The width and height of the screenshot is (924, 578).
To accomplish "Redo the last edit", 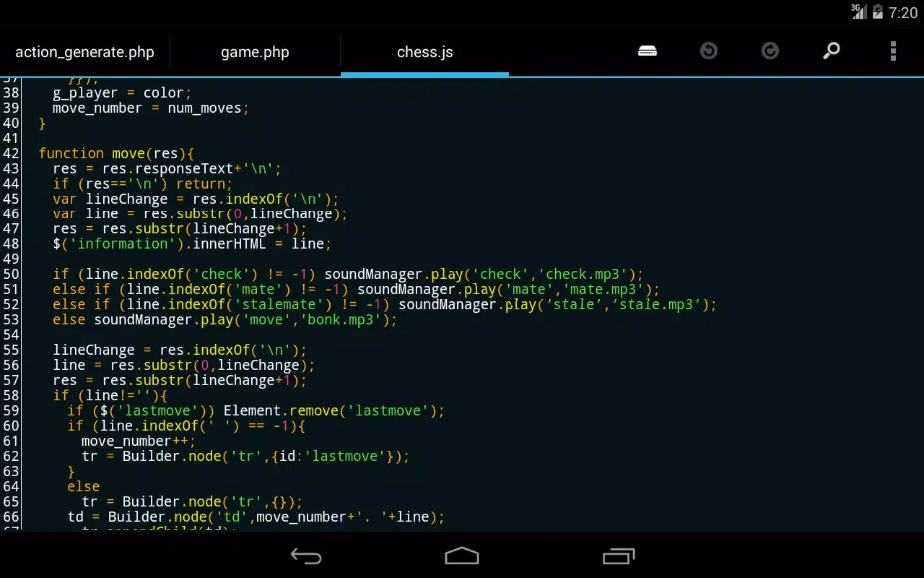I will point(770,51).
